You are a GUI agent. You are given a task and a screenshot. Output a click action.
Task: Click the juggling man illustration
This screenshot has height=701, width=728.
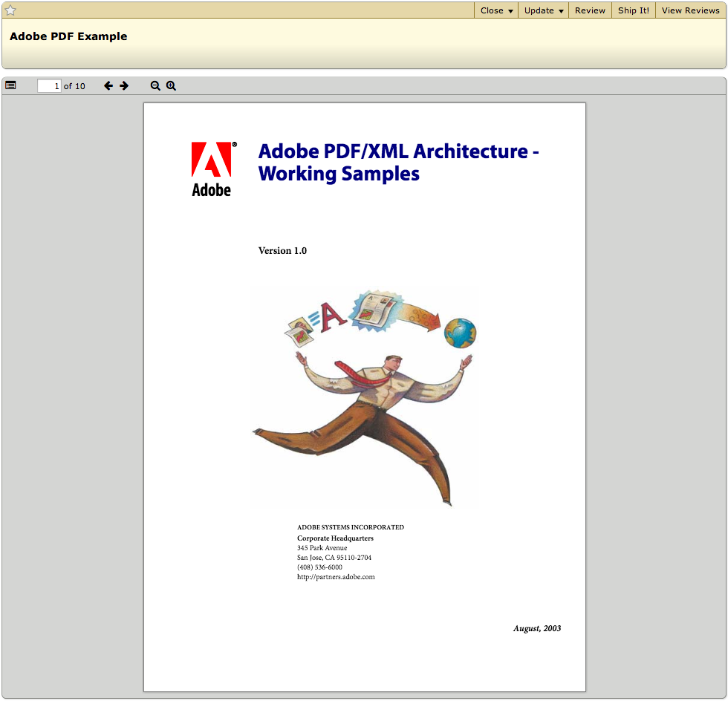coord(365,397)
